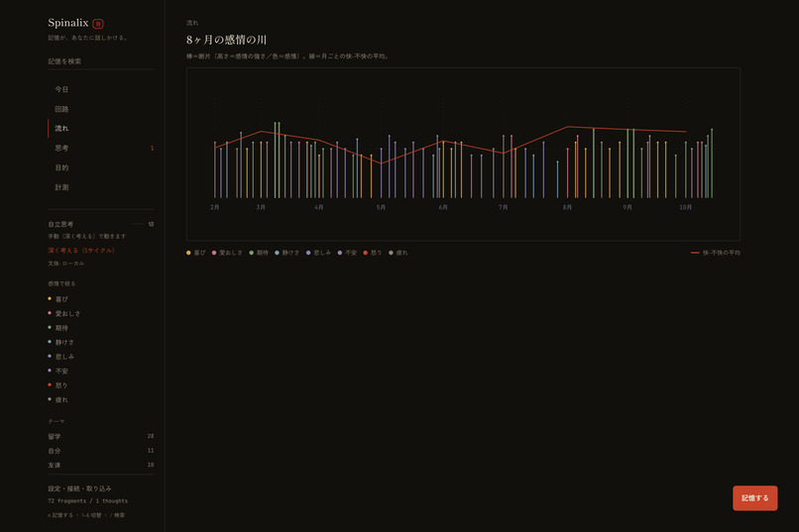Click the テーマ section label
799x532 pixels.
(x=57, y=421)
